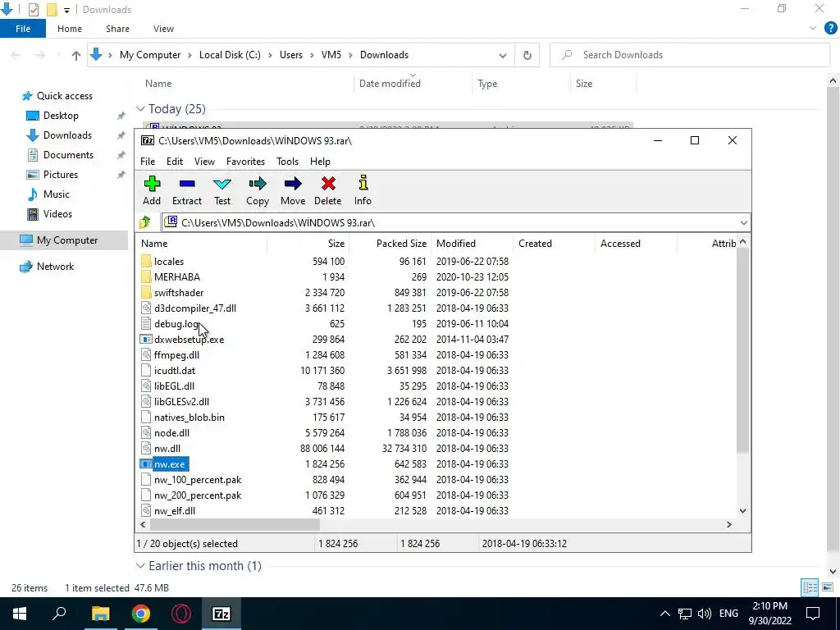840x630 pixels.
Task: Go up one level with the 7-Zip folder-up icon
Action: [145, 222]
